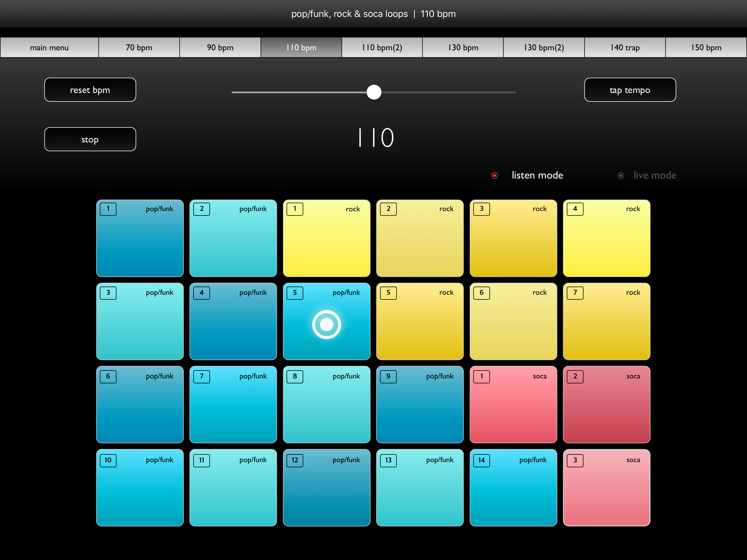The width and height of the screenshot is (747, 560).
Task: Switch to the 130 bpm tab
Action: pos(463,48)
